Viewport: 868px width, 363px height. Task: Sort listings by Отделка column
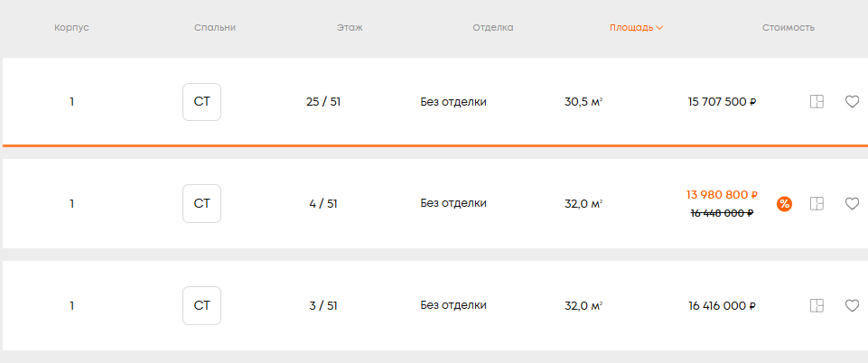tap(492, 28)
